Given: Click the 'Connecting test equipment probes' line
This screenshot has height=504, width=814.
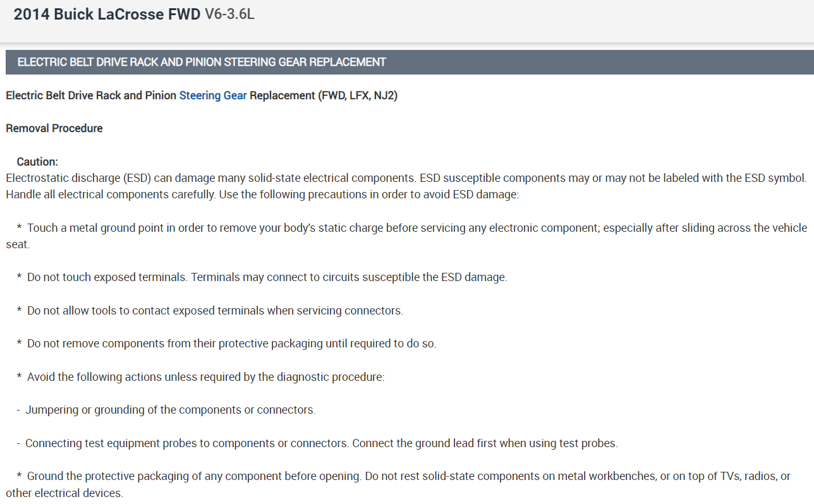Looking at the screenshot, I should 187,443.
